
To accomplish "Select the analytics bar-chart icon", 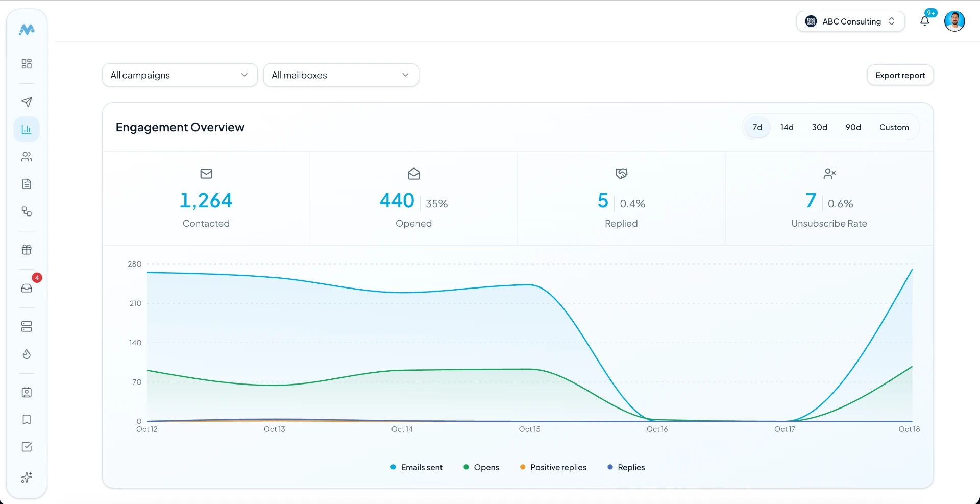I will coord(27,129).
